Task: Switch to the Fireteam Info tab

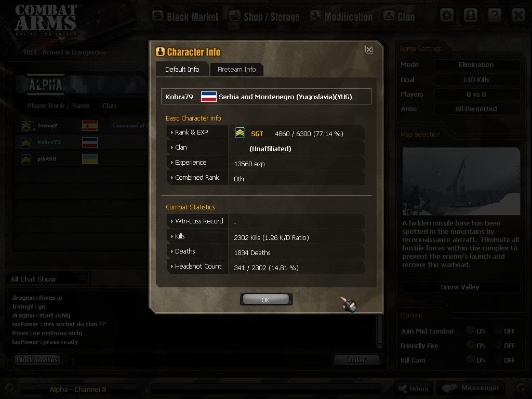Action: (x=236, y=69)
